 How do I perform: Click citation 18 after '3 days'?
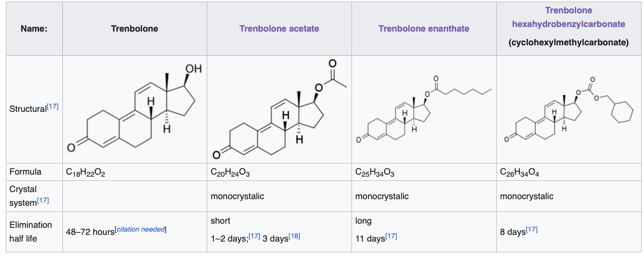pos(294,236)
